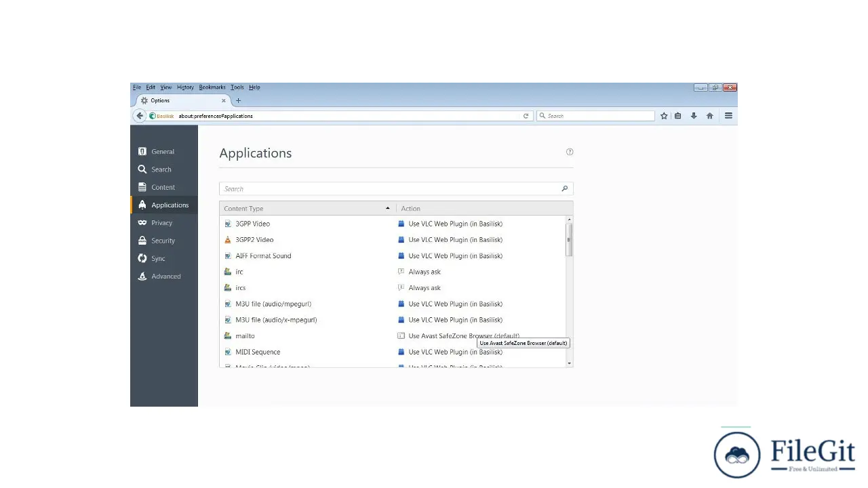Open the View menu
The image size is (868, 488).
166,87
